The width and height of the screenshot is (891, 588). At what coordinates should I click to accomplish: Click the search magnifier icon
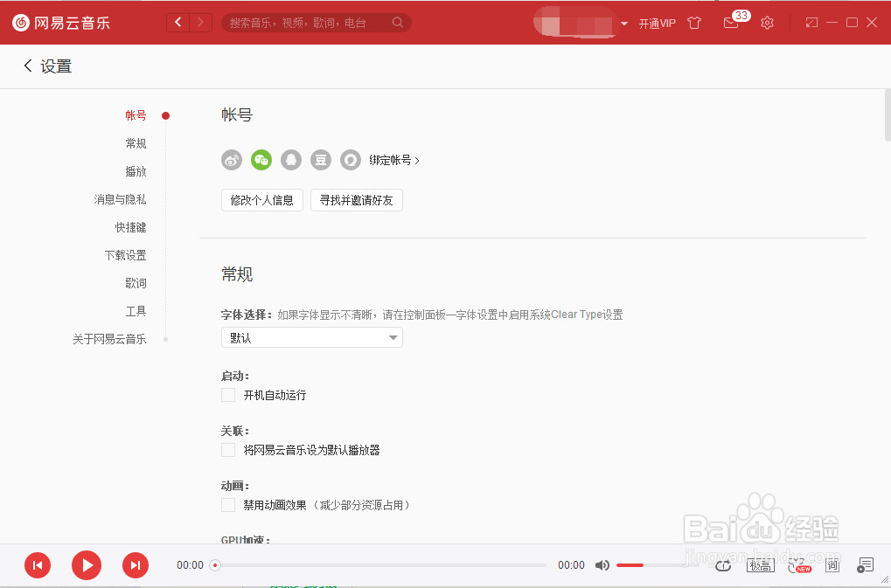[398, 22]
